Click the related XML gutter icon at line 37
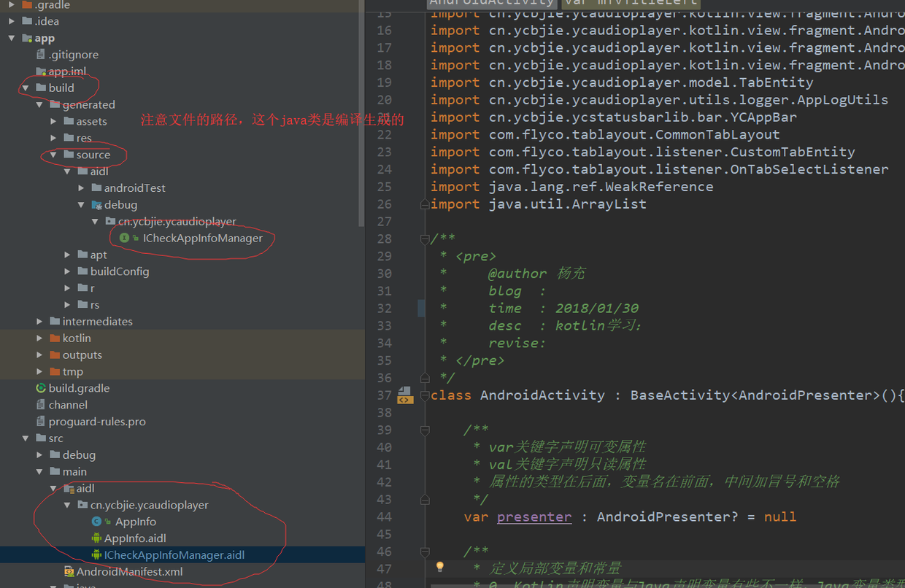The height and width of the screenshot is (588, 905). [x=405, y=395]
